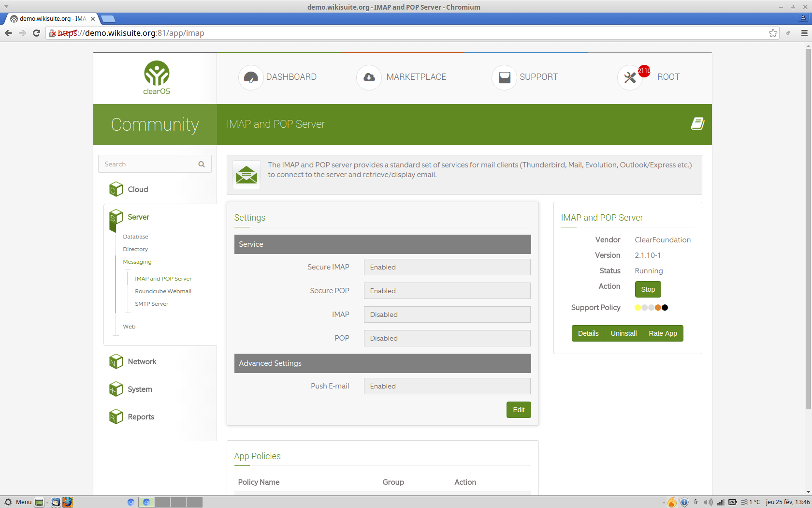Select SMTP Server in the sidebar
812x508 pixels.
(x=151, y=304)
